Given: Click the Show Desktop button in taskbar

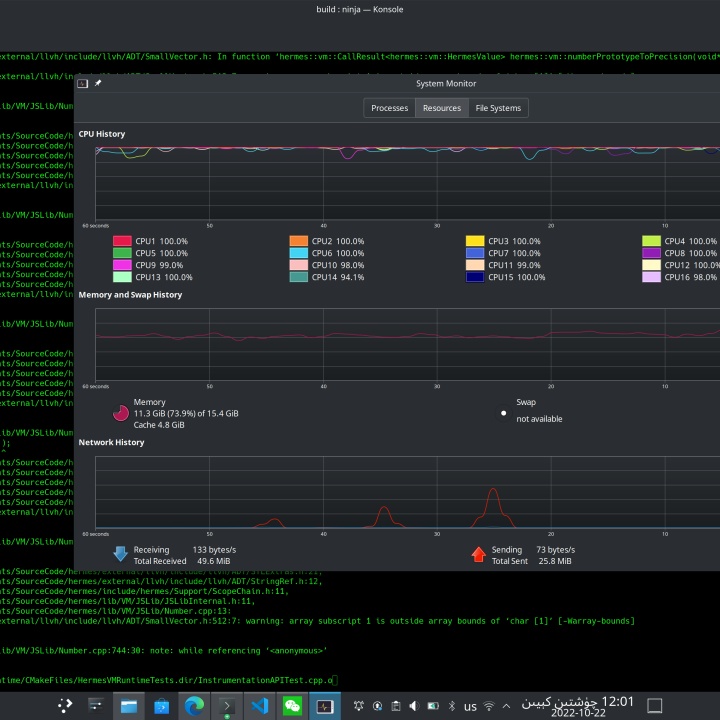Looking at the screenshot, I should pyautogui.click(x=654, y=706).
